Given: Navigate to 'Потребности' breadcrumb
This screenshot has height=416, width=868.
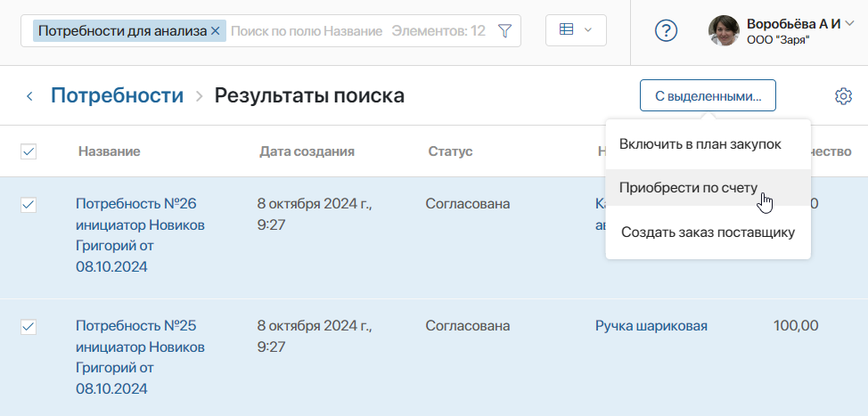Looking at the screenshot, I should click(x=117, y=95).
